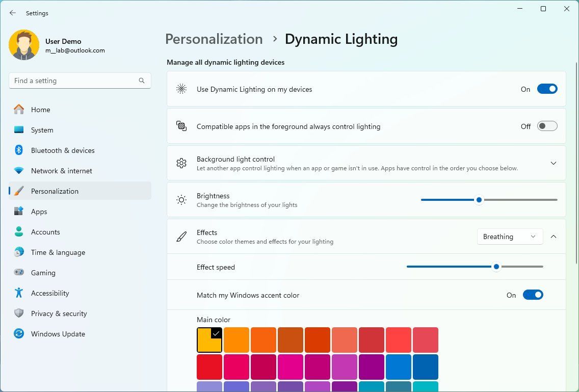The height and width of the screenshot is (392, 579).
Task: Open Bluetooth & devices settings
Action: [x=62, y=150]
